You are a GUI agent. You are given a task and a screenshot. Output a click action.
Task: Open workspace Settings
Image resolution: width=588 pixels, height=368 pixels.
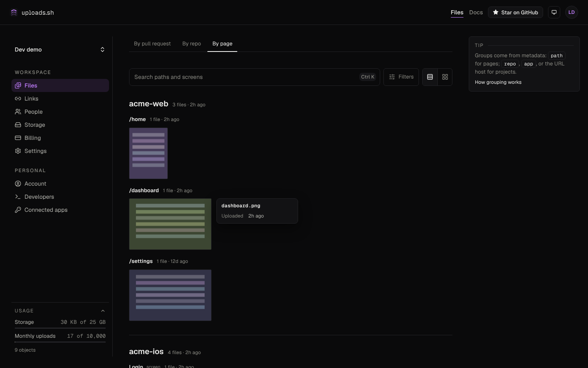click(60, 151)
